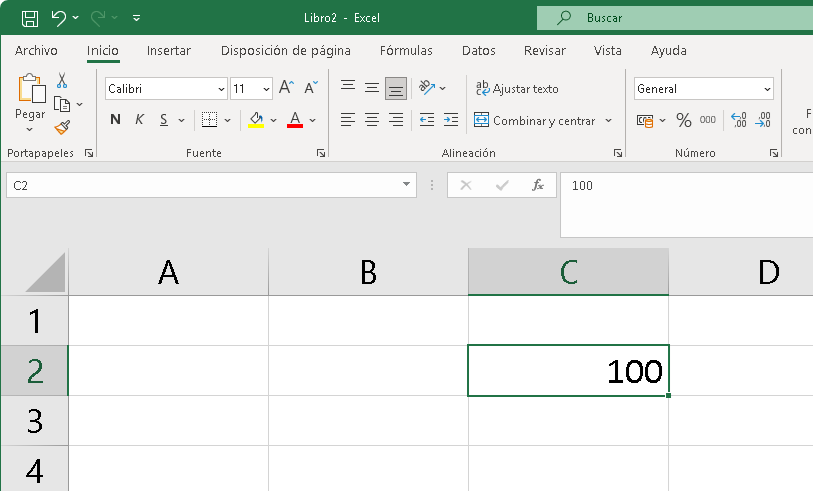This screenshot has width=813, height=491.
Task: Open Número dialog launcher
Action: pyautogui.click(x=774, y=153)
